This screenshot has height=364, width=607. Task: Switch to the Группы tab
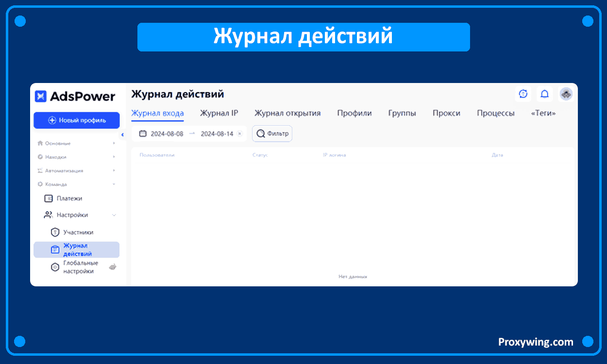[x=402, y=113]
